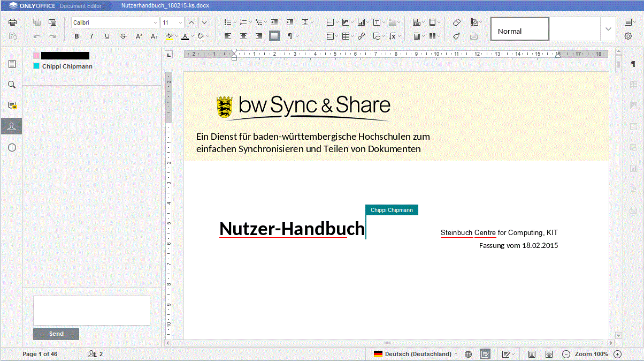Redo the last action
Screen dimensions: 644x362
pos(52,36)
